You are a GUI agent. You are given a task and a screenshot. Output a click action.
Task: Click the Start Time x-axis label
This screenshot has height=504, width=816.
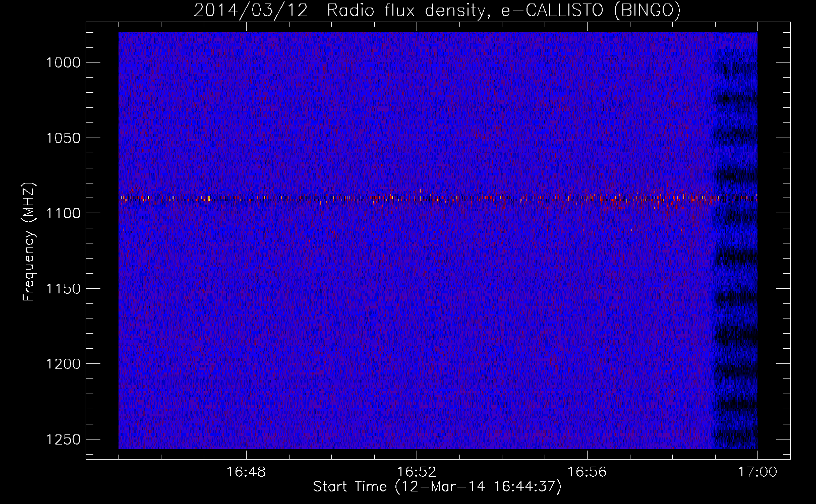point(437,487)
